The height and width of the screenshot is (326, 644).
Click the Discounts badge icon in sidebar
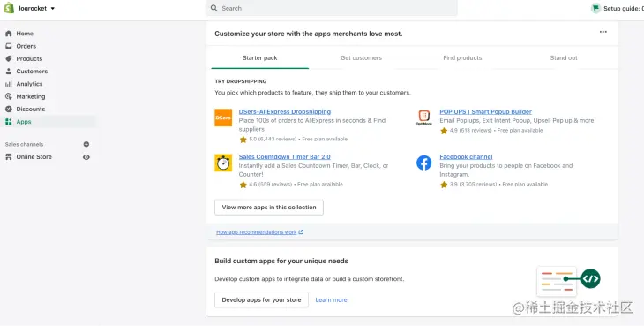coord(9,109)
